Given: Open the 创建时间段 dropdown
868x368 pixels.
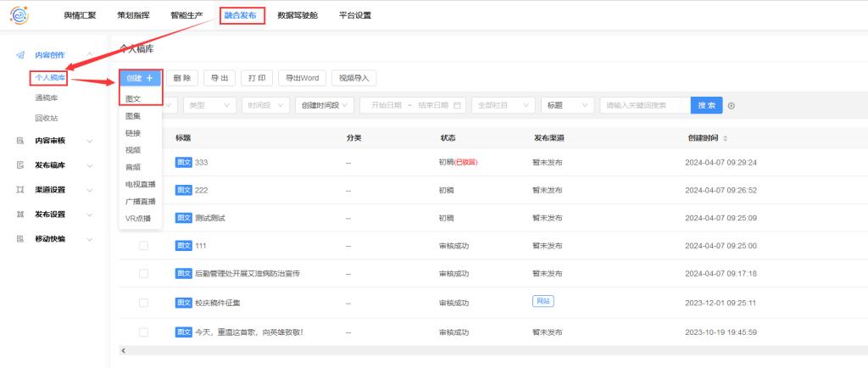Looking at the screenshot, I should click(325, 105).
